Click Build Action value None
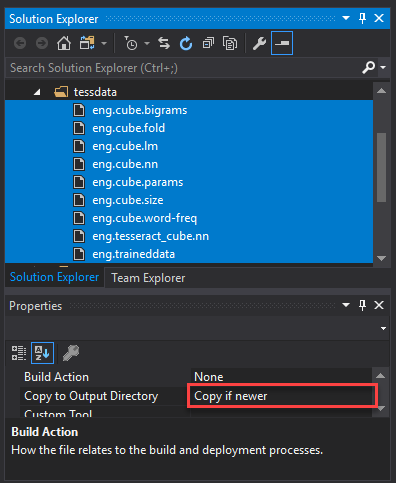The height and width of the screenshot is (483, 396). [209, 377]
